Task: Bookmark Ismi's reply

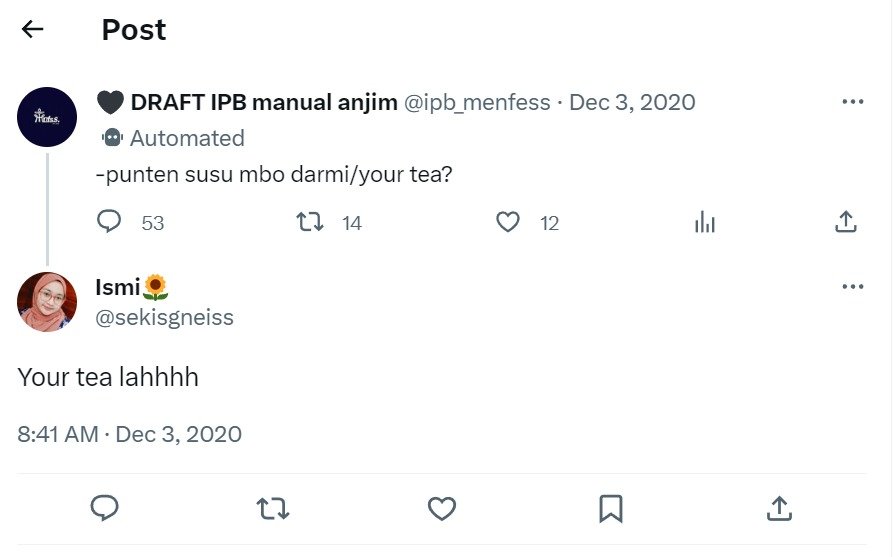Action: (610, 509)
